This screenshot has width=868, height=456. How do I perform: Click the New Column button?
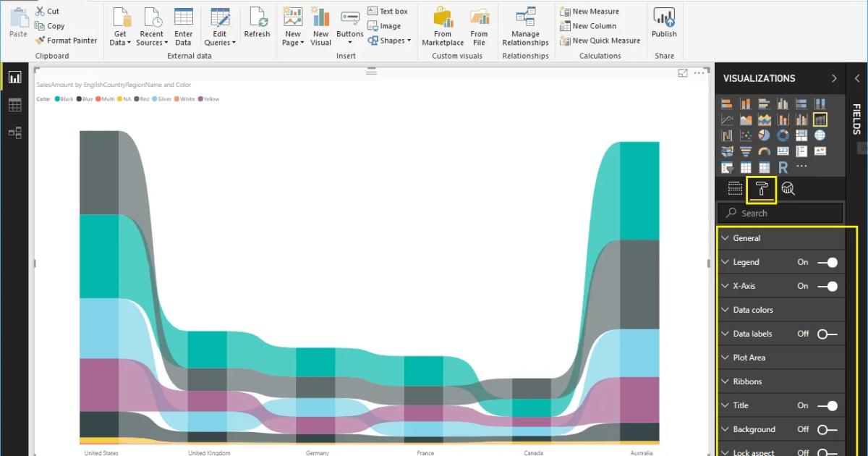point(588,26)
